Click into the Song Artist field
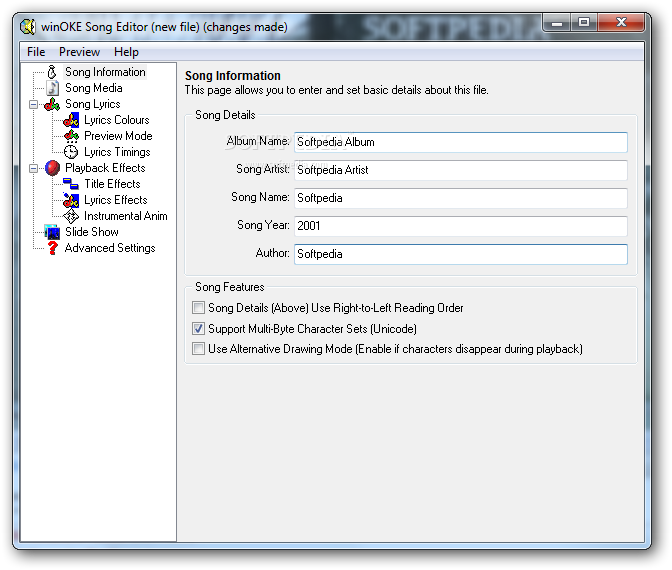 461,170
